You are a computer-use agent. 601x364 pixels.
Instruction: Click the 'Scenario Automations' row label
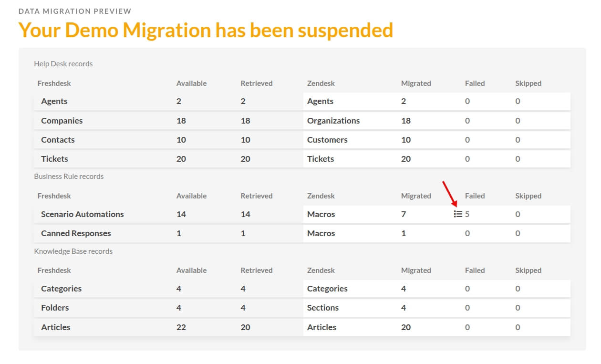pos(83,214)
